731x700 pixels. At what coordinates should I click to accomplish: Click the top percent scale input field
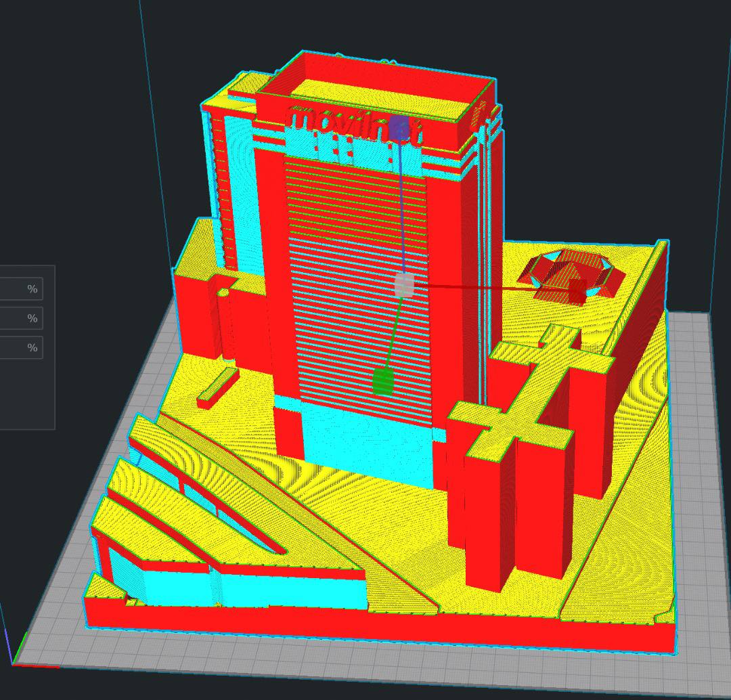[x=21, y=288]
